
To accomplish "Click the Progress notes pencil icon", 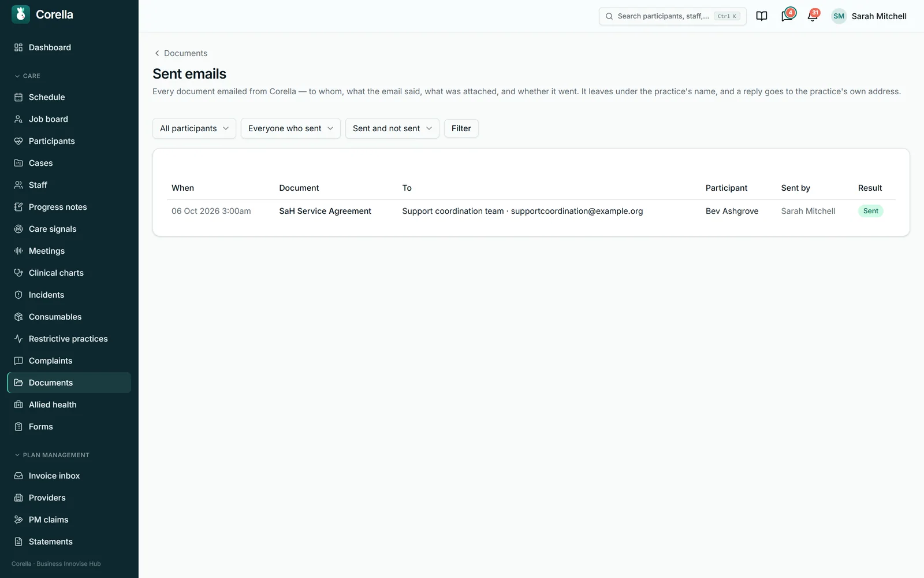I will click(18, 207).
